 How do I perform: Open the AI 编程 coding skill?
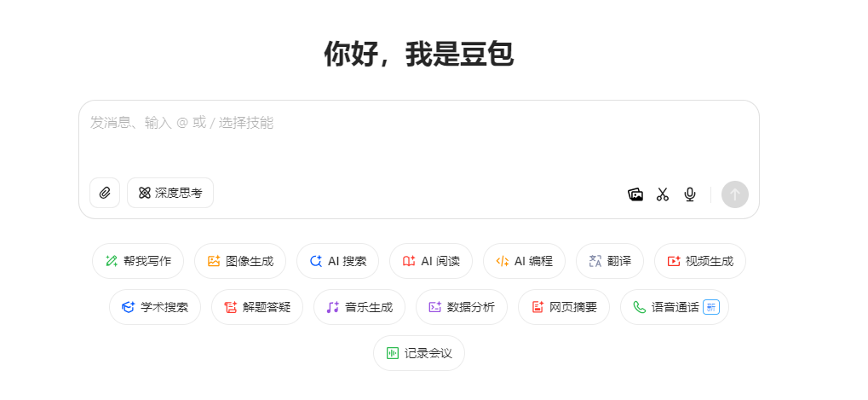tap(524, 261)
